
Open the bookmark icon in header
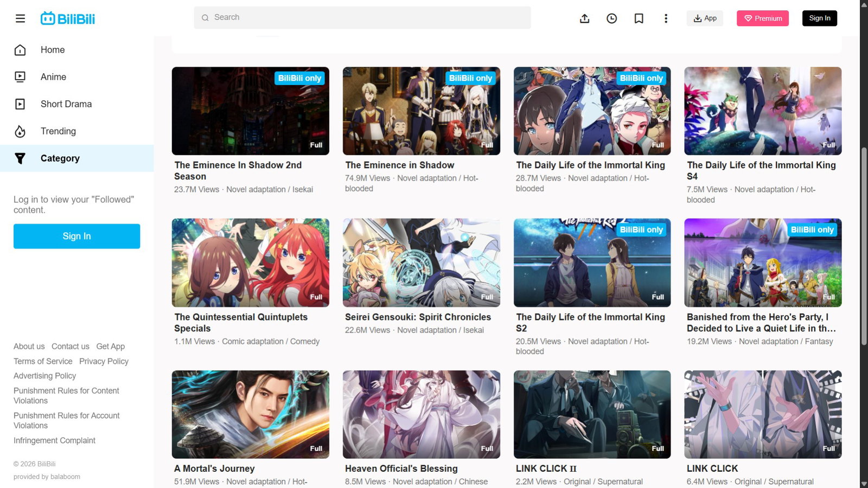[639, 18]
